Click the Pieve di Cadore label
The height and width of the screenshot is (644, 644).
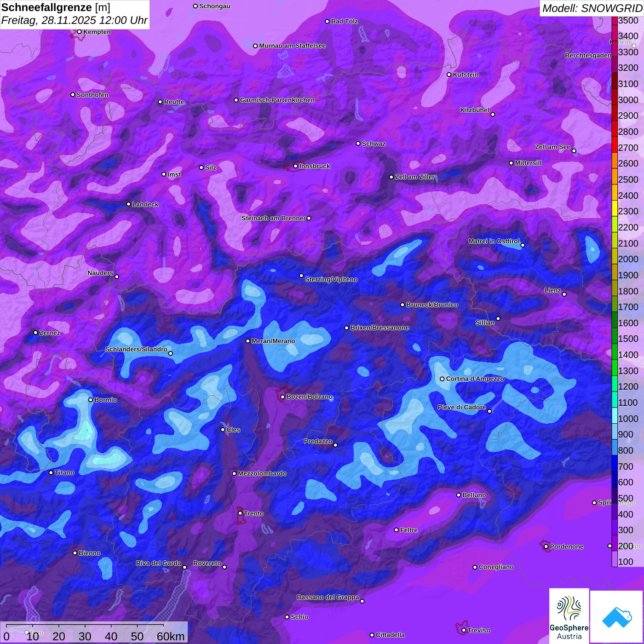pos(462,407)
